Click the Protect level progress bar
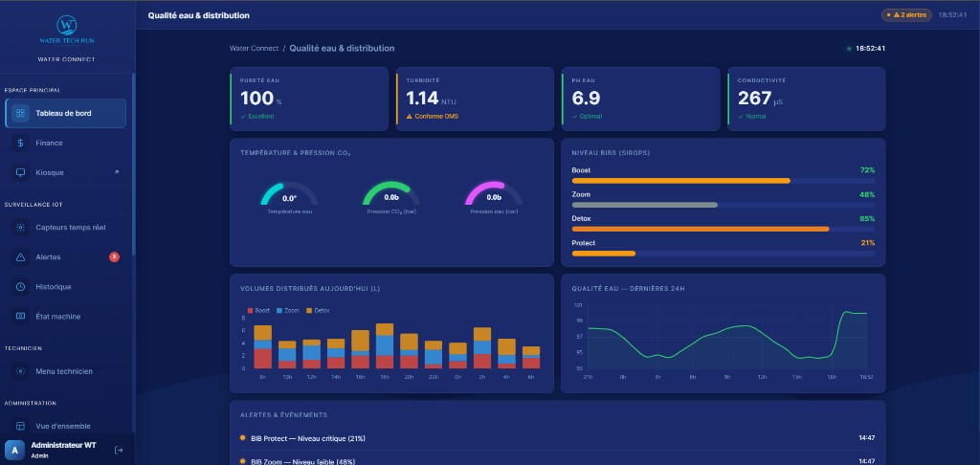This screenshot has height=465, width=980. point(724,254)
